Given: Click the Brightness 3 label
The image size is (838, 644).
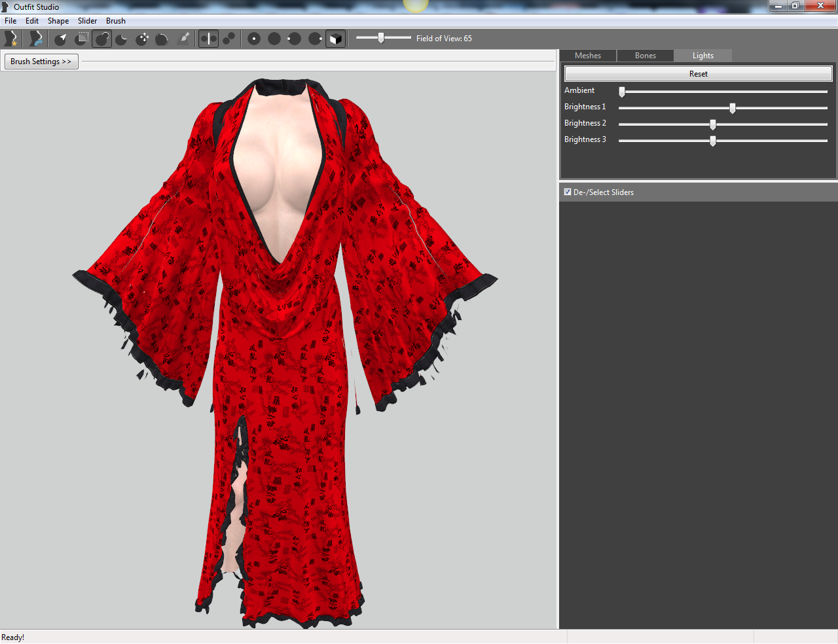Looking at the screenshot, I should [585, 139].
